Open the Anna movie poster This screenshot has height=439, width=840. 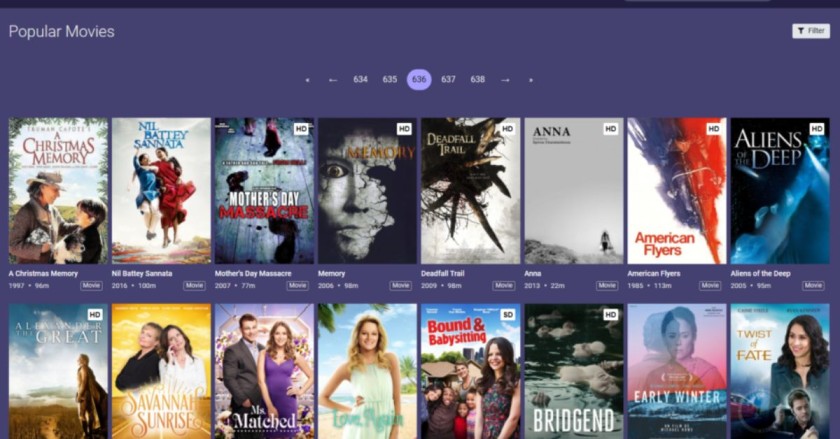point(573,191)
